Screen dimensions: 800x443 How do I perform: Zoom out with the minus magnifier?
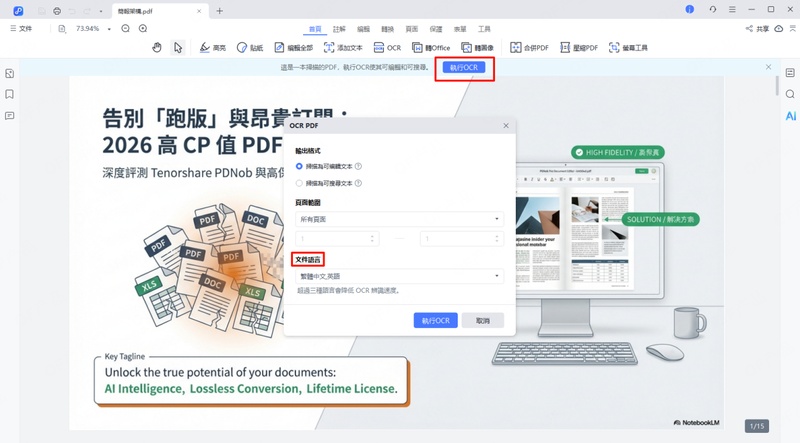coord(126,29)
